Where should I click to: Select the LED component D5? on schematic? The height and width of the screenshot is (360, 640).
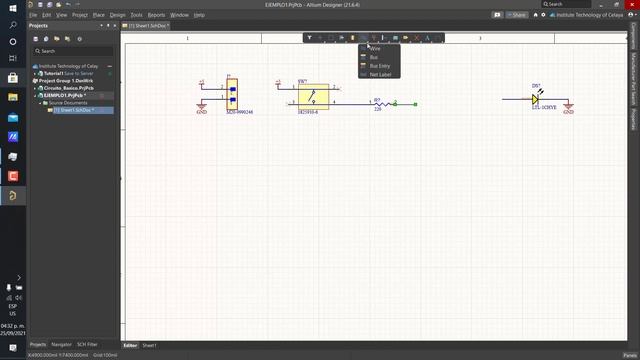pyautogui.click(x=536, y=99)
